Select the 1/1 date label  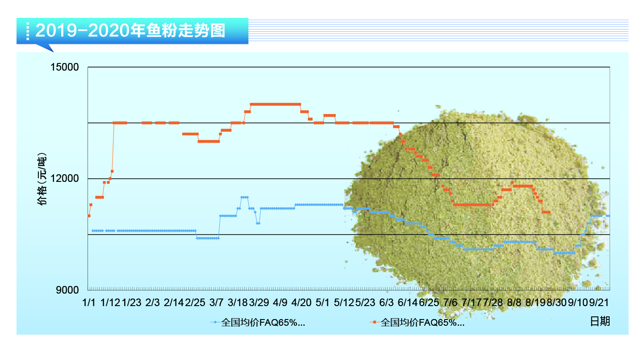pyautogui.click(x=89, y=303)
